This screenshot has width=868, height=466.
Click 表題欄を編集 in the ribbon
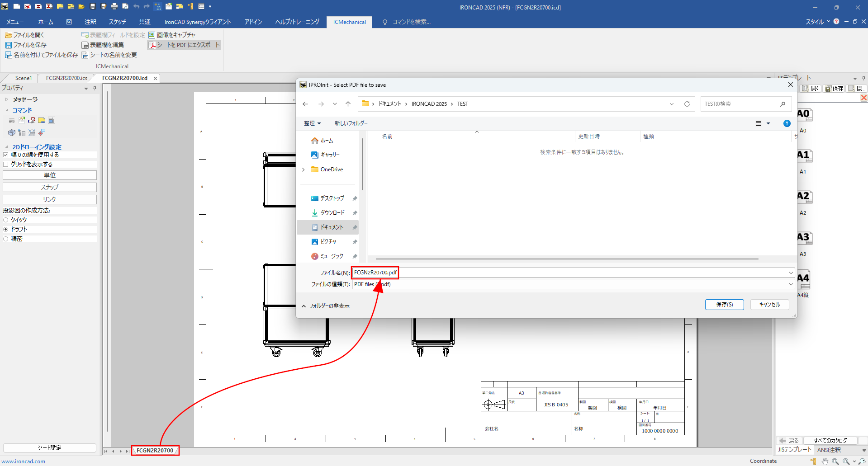coord(103,45)
